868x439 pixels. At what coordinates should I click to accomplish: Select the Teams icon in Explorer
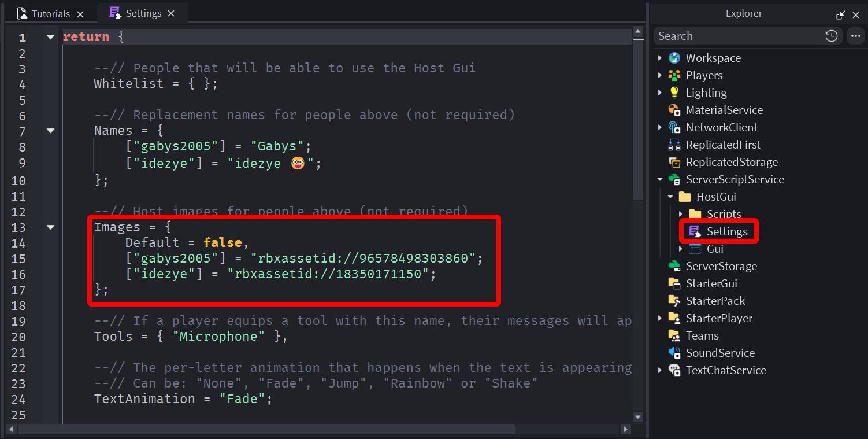click(674, 335)
